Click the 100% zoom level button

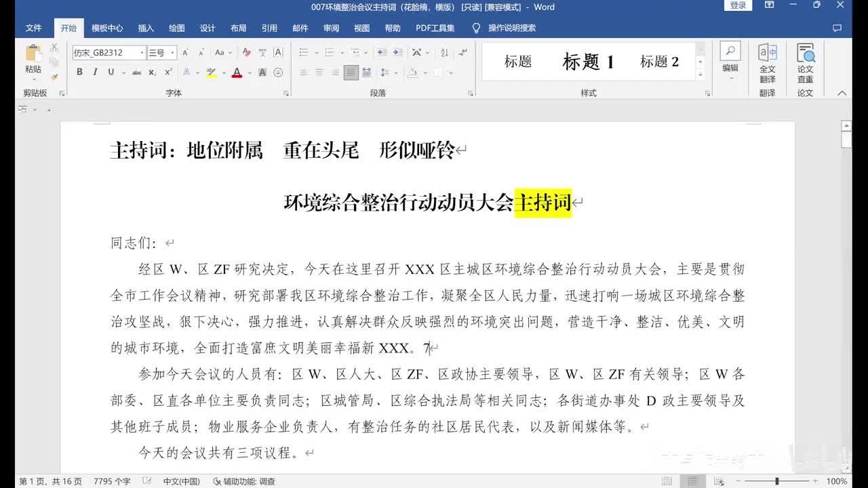point(837,481)
